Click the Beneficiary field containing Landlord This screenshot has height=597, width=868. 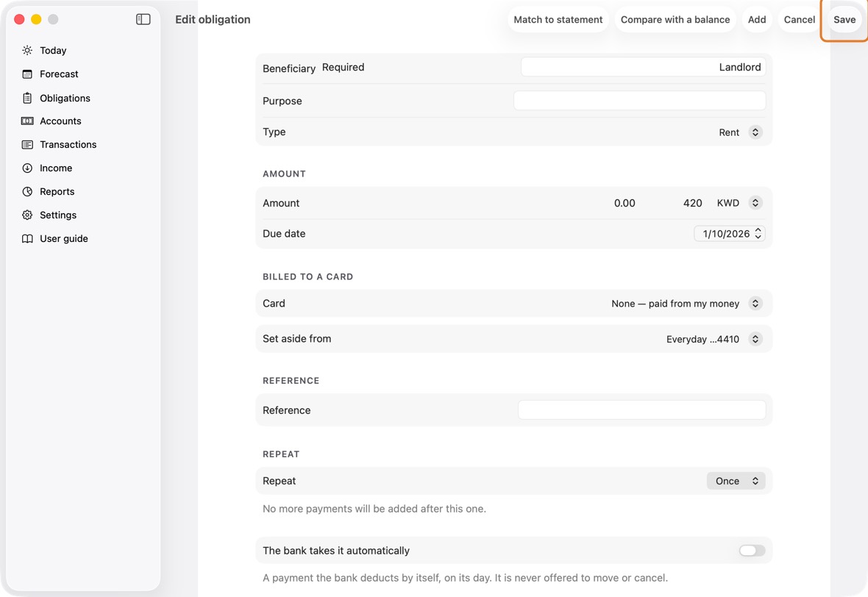(643, 67)
